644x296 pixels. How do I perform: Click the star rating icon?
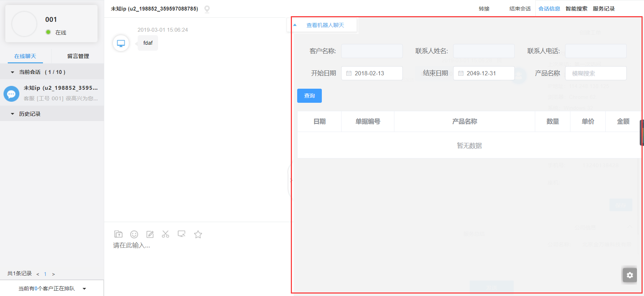pos(198,234)
